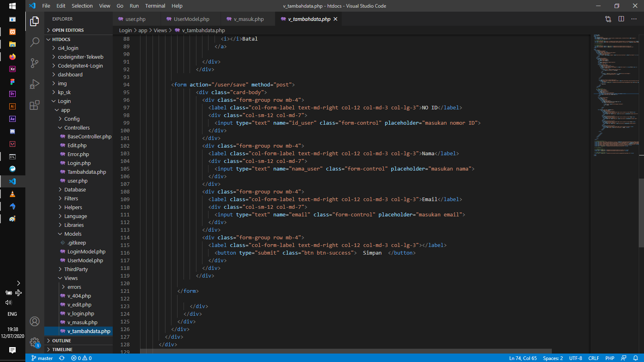The height and width of the screenshot is (362, 644).
Task: Click the feedback icon in status bar
Action: click(x=623, y=358)
